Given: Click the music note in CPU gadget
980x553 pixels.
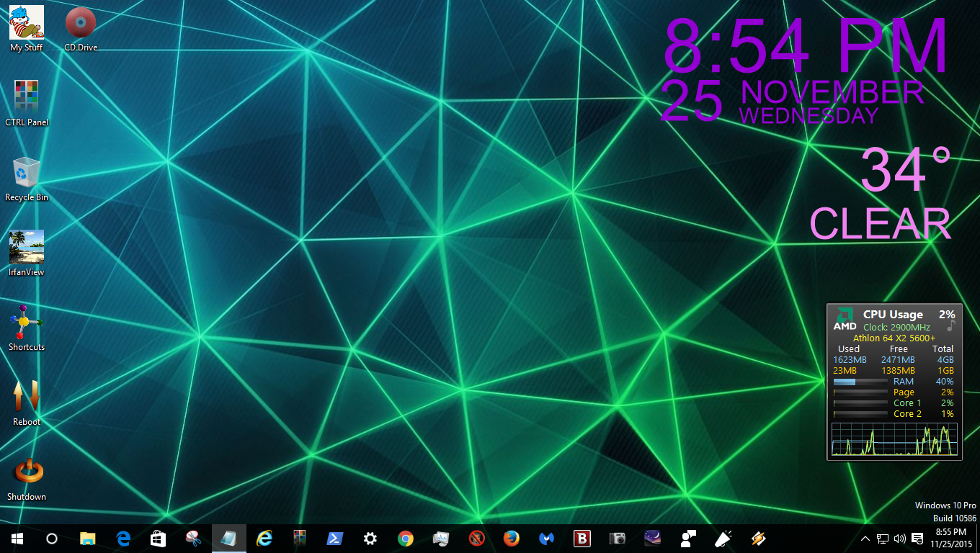Looking at the screenshot, I should pos(950,326).
